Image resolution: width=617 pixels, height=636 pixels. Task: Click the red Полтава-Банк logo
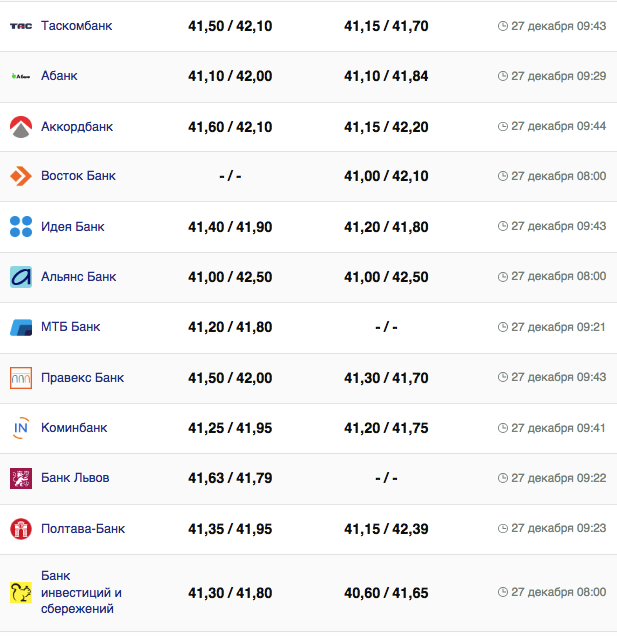(x=21, y=529)
